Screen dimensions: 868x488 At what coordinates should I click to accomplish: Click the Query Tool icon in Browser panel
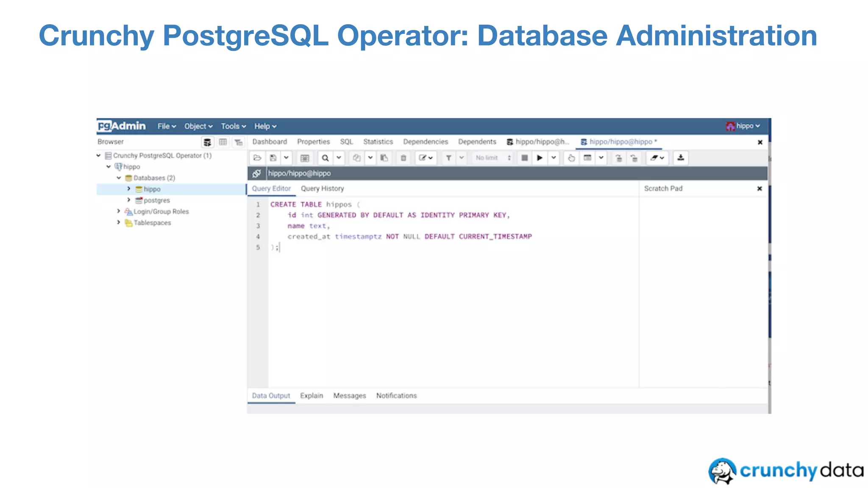[x=207, y=142]
